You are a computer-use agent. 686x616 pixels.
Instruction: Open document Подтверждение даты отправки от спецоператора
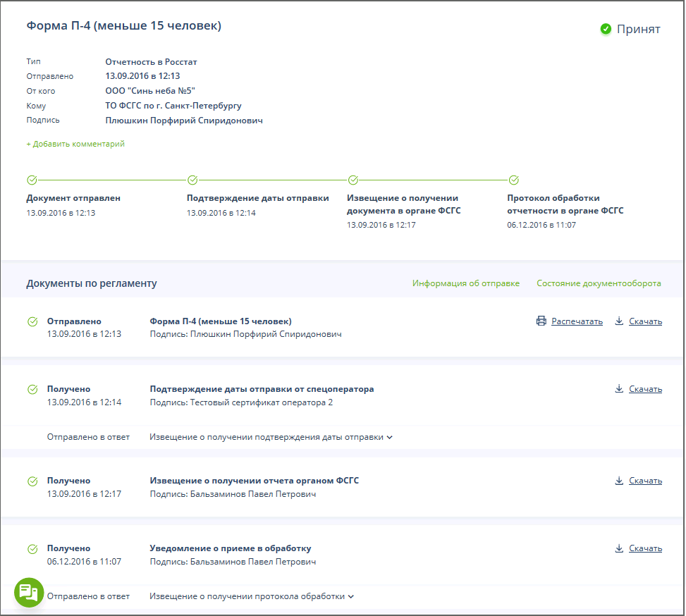[262, 389]
